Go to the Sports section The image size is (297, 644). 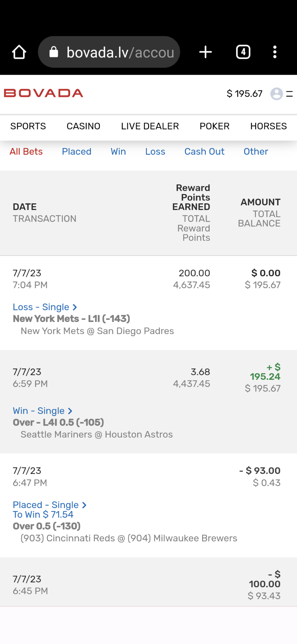[28, 126]
